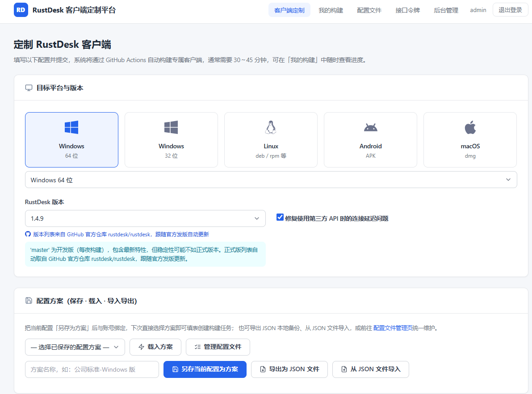Click the RustDesk 版本 label
Viewport: 532px width, 394px height.
45,202
